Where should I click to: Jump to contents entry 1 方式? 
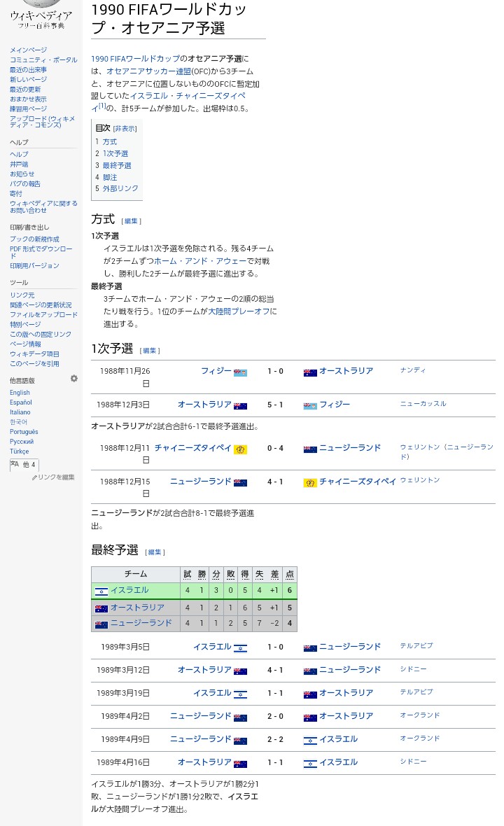tap(106, 141)
